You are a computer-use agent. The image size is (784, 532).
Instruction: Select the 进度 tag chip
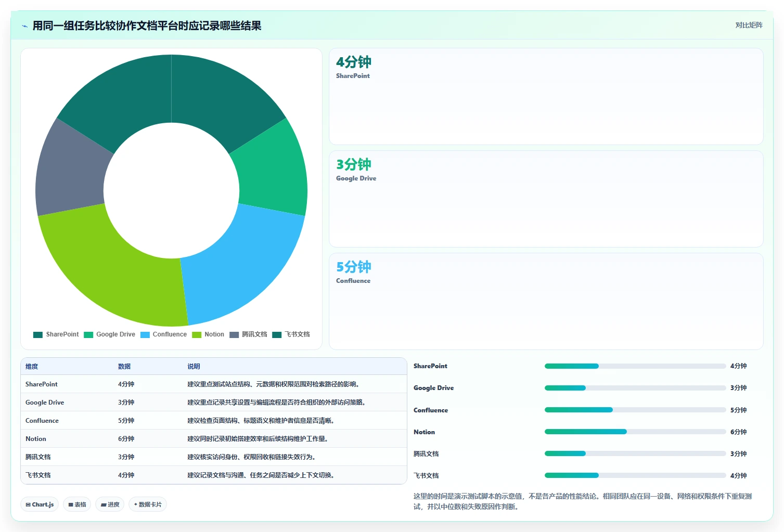110,504
